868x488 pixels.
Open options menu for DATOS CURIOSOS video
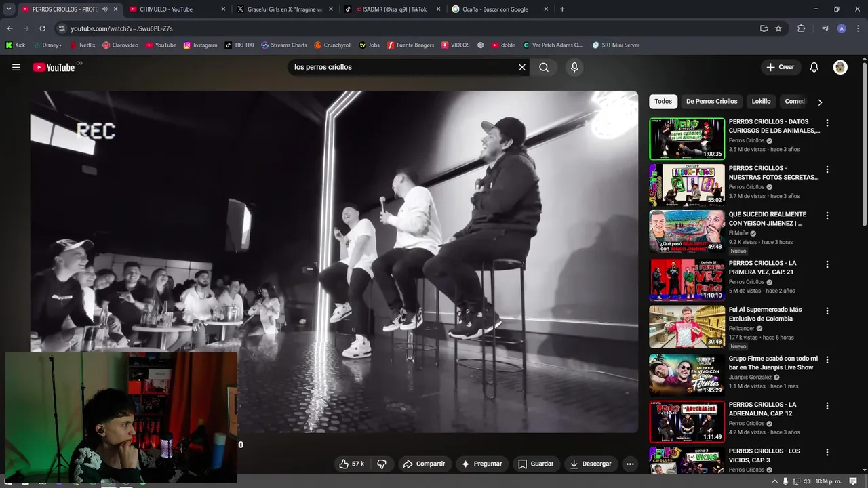827,123
